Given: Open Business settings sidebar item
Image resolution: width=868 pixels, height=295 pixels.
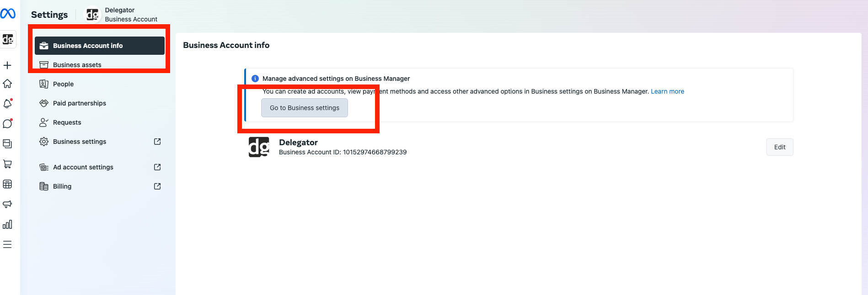Looking at the screenshot, I should (100, 142).
